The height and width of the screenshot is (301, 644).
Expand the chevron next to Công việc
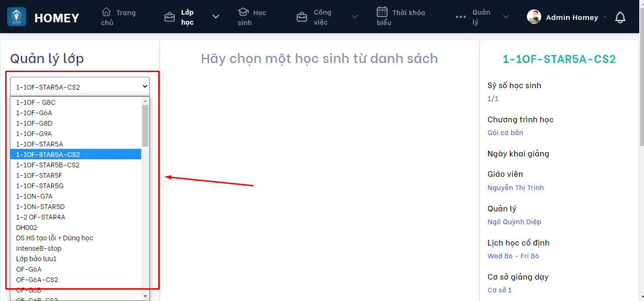pos(354,16)
